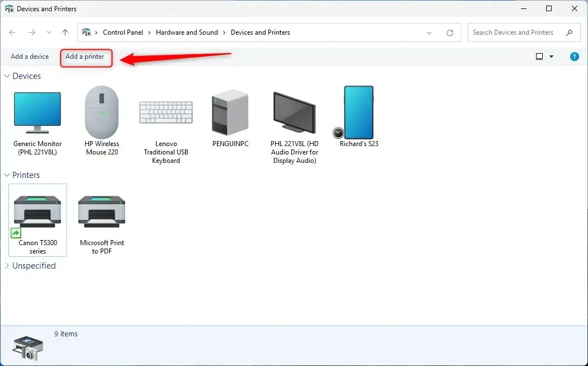
Task: Select the PENGUINPC computer icon
Action: [x=230, y=112]
